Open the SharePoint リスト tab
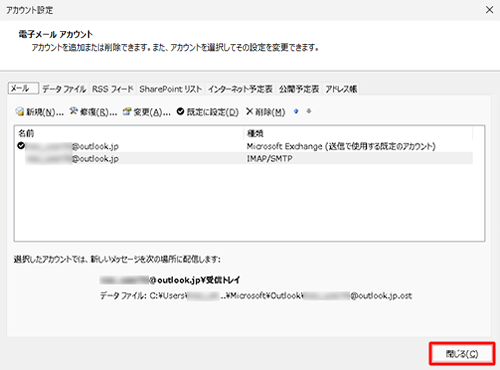The width and height of the screenshot is (500, 370). tap(171, 89)
